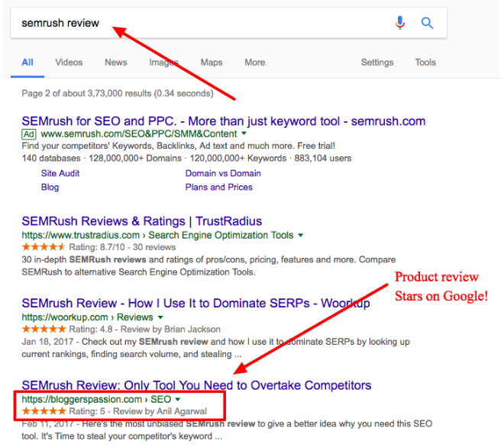Screen dimensions: 504x447
Task: Open the Site Audit sitelink
Action: 60,173
